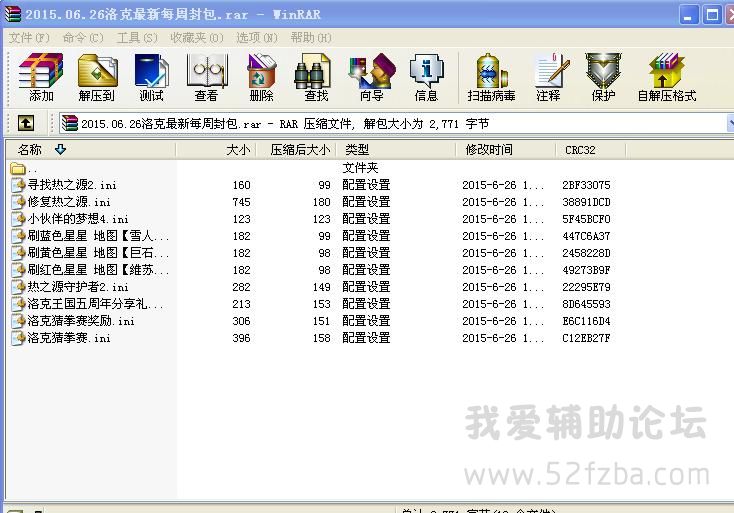Click the file icon of 小伙伴的梦想4.ini
734x513 pixels.
[x=18, y=219]
